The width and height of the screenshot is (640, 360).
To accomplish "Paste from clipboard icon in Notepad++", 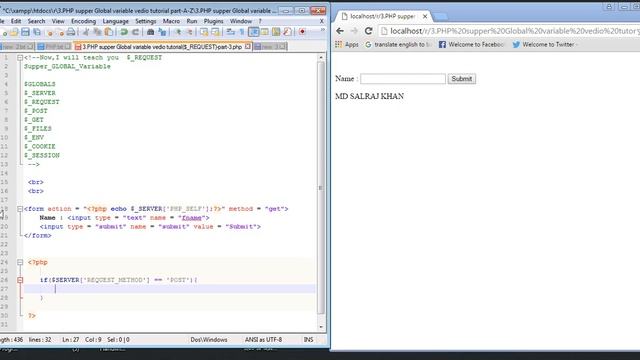I will 109,32.
